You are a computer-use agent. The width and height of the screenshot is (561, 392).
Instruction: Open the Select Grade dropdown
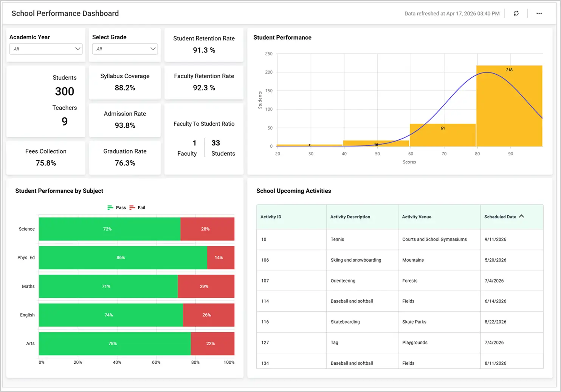pyautogui.click(x=125, y=49)
